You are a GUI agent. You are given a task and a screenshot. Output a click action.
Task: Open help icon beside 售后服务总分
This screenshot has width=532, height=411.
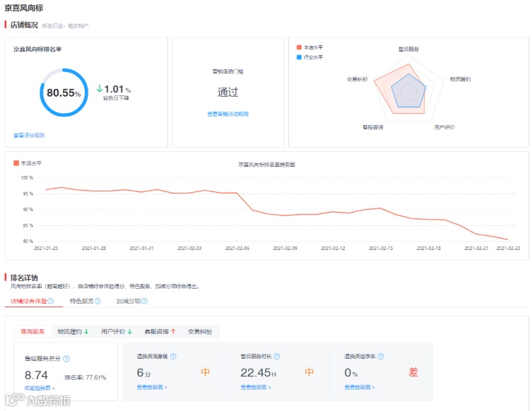[x=66, y=359]
